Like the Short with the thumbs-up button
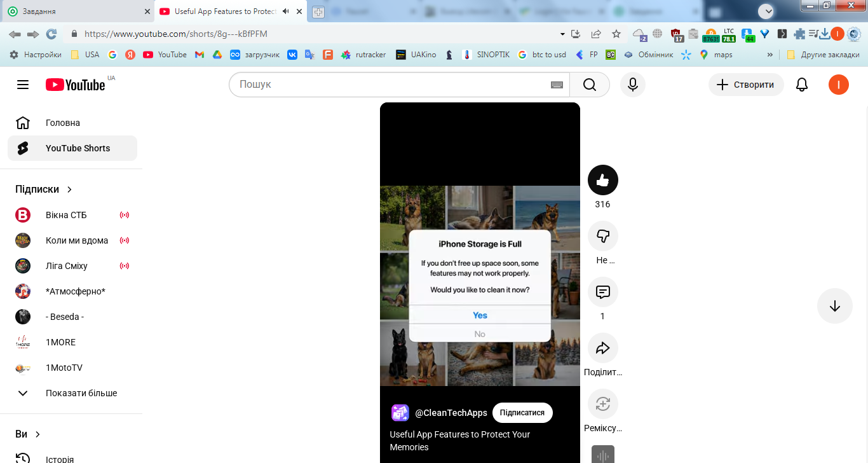This screenshot has height=463, width=868. click(603, 181)
